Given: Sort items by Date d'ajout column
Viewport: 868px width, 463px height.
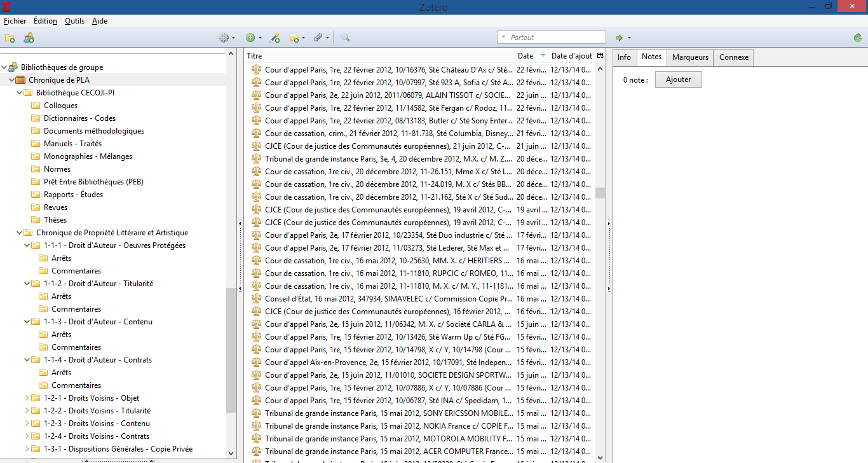Looking at the screenshot, I should [571, 56].
